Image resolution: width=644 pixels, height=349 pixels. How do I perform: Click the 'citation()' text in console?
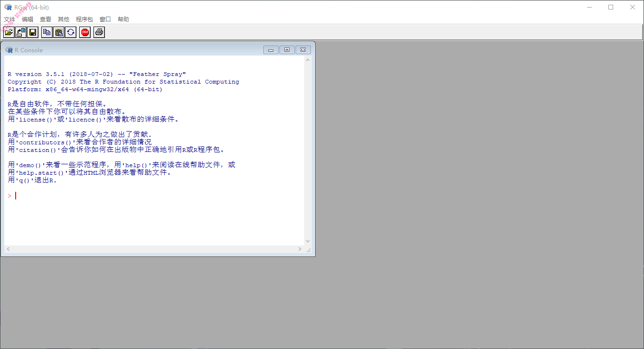pyautogui.click(x=38, y=150)
